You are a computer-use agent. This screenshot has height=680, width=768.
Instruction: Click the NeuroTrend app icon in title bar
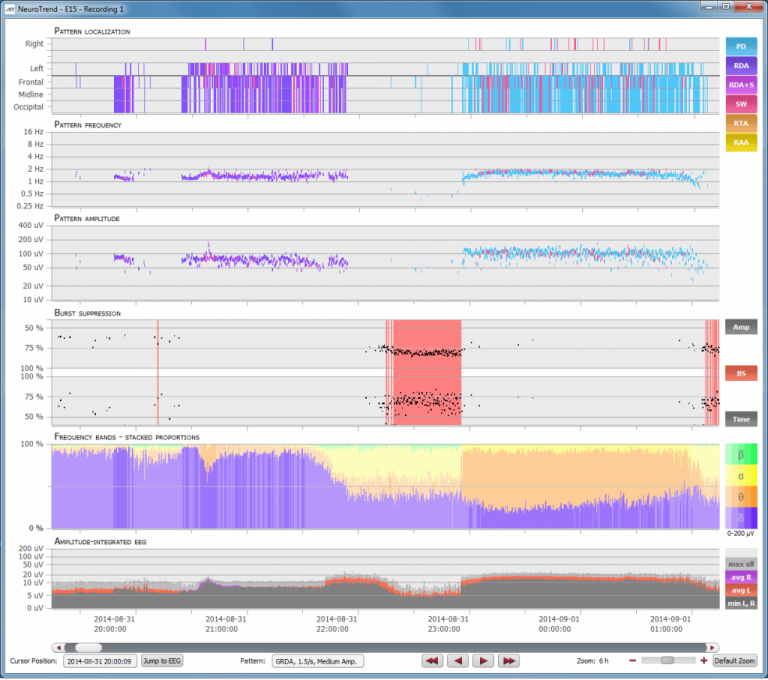click(10, 9)
